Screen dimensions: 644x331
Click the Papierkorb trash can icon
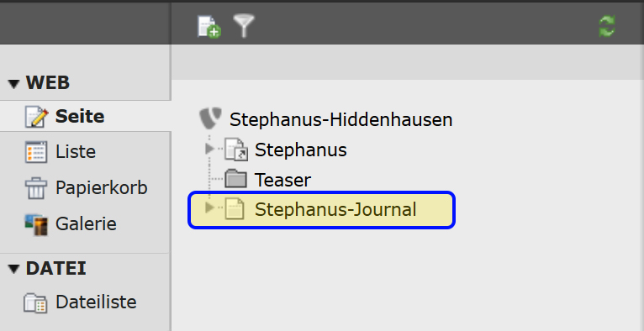click(x=36, y=188)
